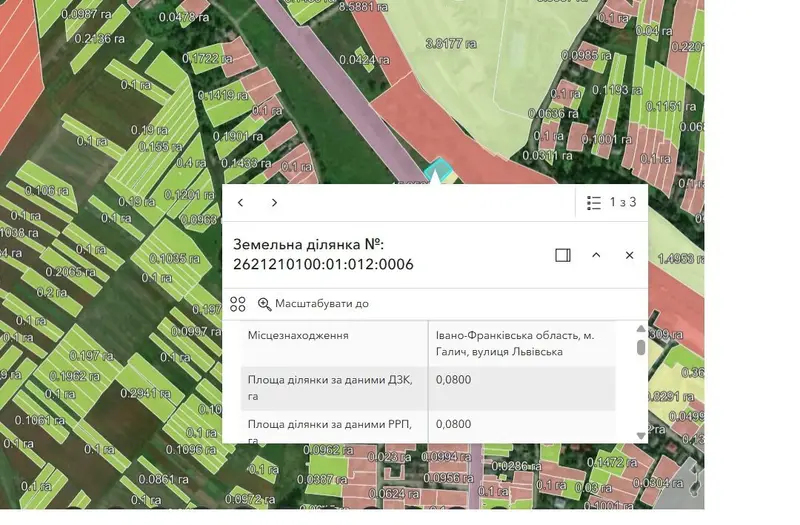Click the 0.0424 га parcel
This screenshot has width=800, height=525.
[364, 60]
